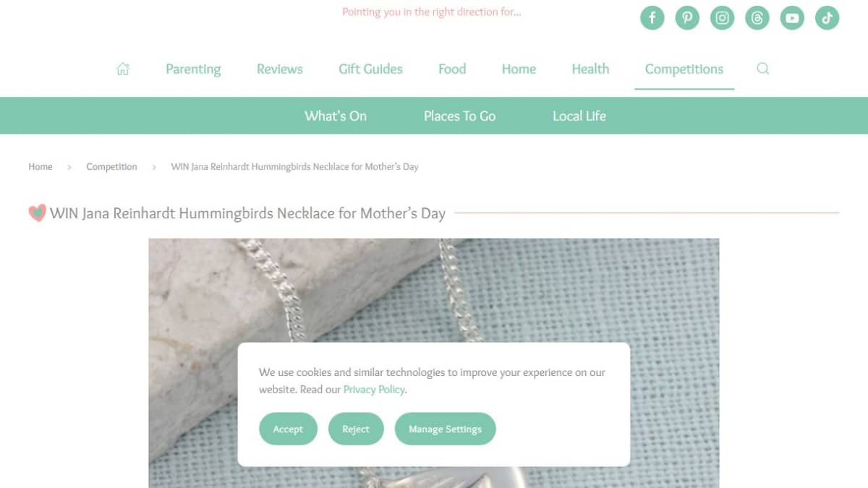Image resolution: width=868 pixels, height=488 pixels.
Task: Open search with magnifier icon
Action: click(x=762, y=69)
